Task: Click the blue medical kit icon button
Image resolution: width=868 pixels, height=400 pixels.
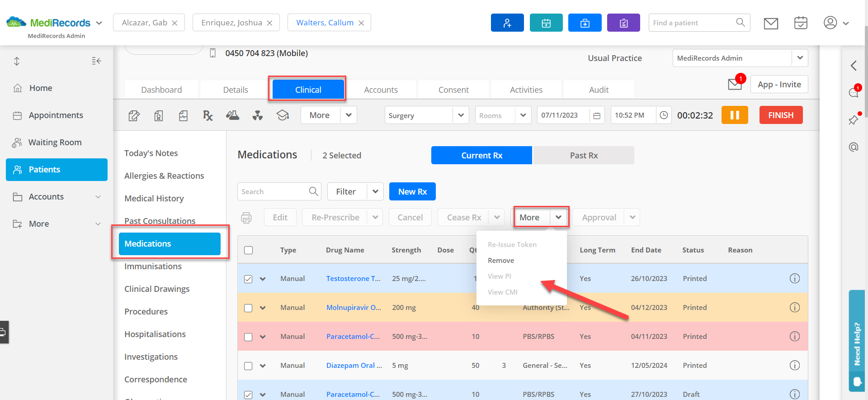Action: point(585,23)
